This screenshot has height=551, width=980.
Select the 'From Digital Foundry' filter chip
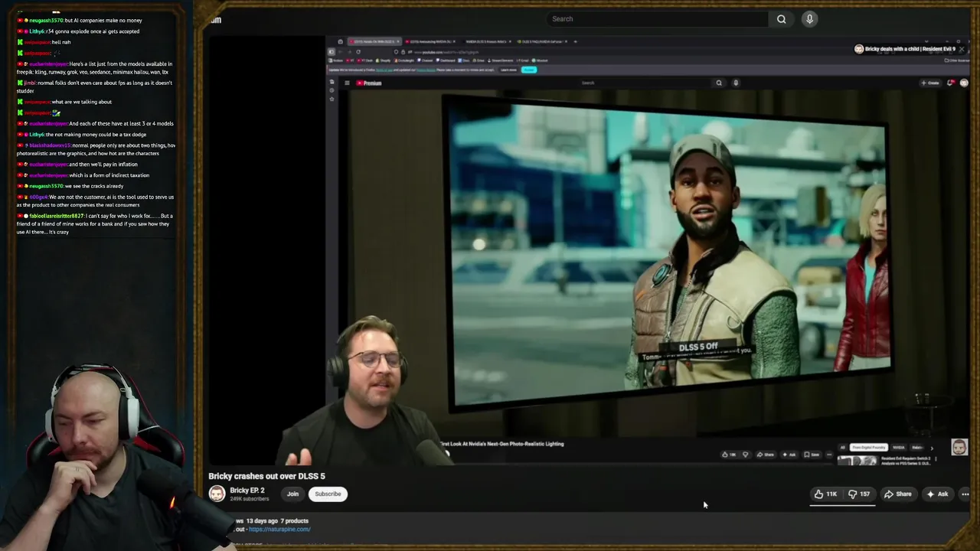(x=869, y=448)
